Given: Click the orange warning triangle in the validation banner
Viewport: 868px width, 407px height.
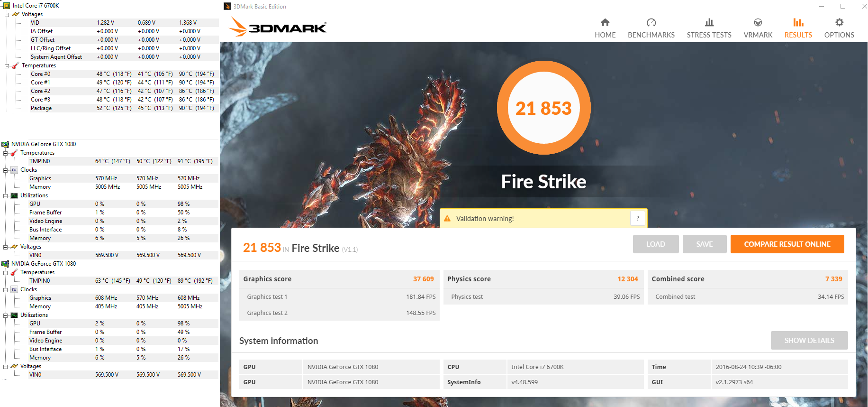Looking at the screenshot, I should pyautogui.click(x=447, y=218).
